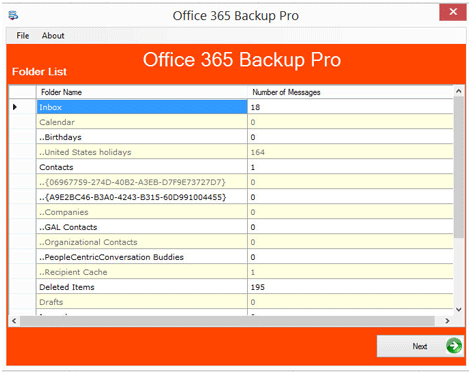Image resolution: width=471 pixels, height=374 pixels.
Task: Open the File menu
Action: coord(23,36)
